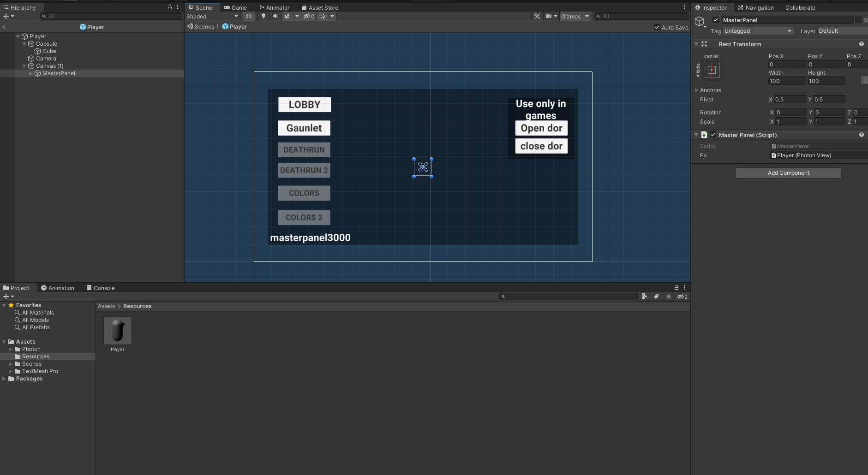The width and height of the screenshot is (868, 475).
Task: Collapse the Rect Transform component
Action: (696, 44)
